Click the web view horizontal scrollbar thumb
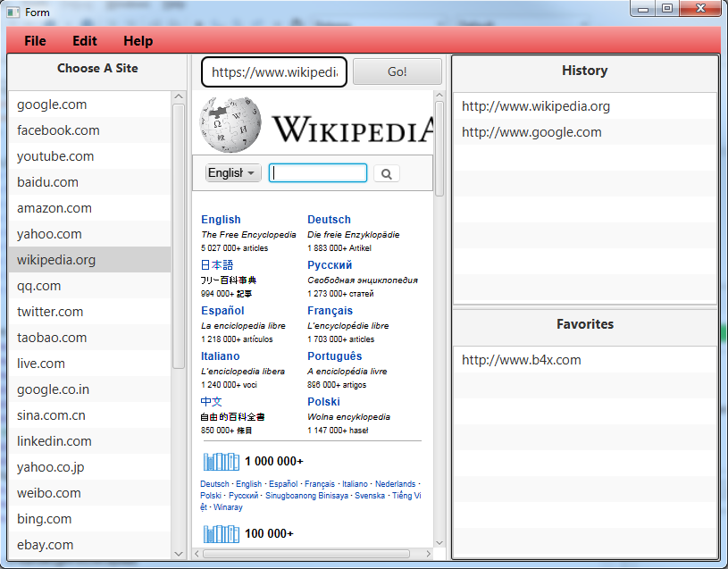 pos(306,553)
